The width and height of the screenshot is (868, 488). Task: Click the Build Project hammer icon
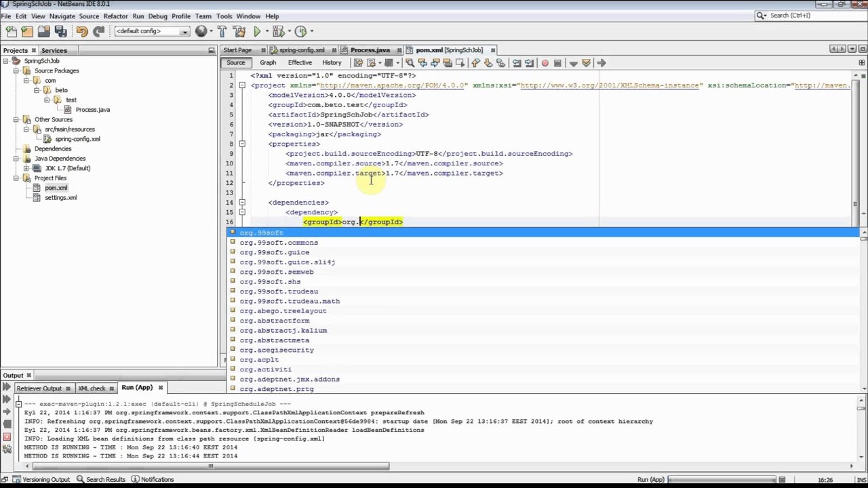[222, 31]
